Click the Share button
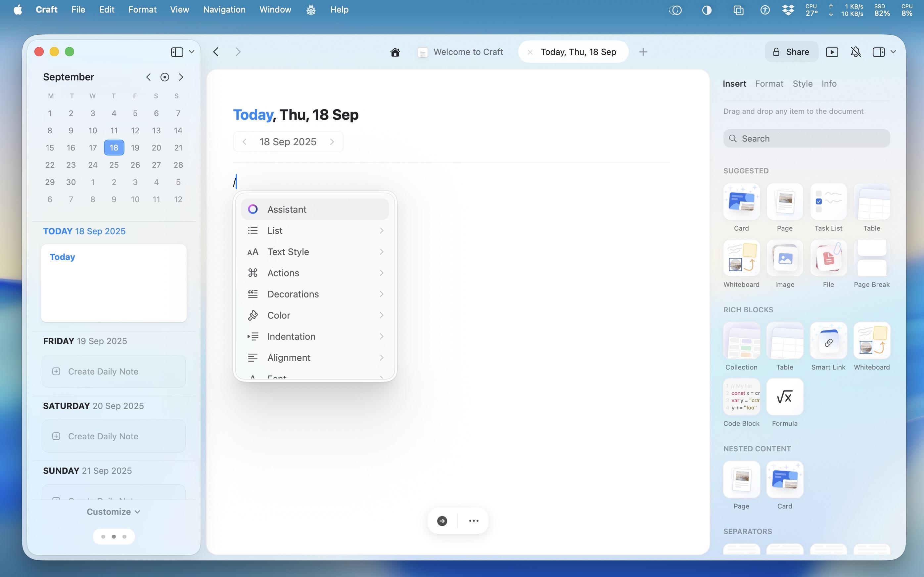 [792, 52]
